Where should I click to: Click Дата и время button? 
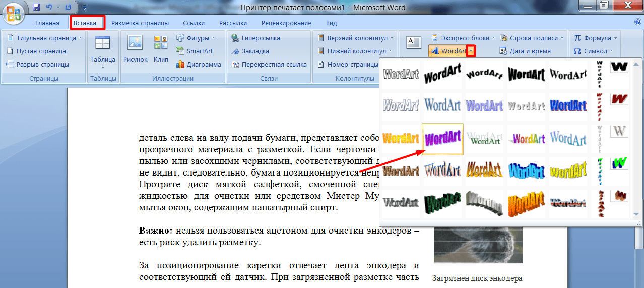525,51
